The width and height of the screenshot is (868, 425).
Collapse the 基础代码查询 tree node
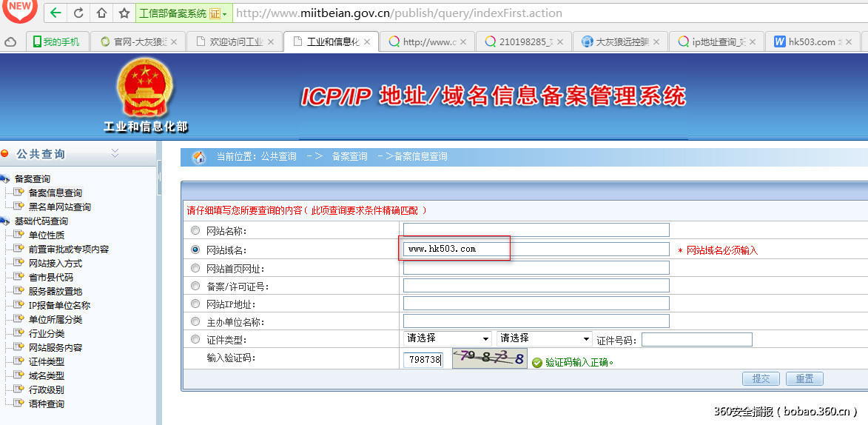pos(5,221)
